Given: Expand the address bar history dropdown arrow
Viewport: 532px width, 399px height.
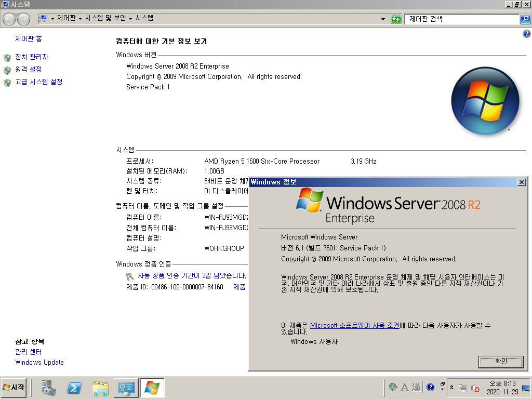Looking at the screenshot, I should [x=383, y=19].
